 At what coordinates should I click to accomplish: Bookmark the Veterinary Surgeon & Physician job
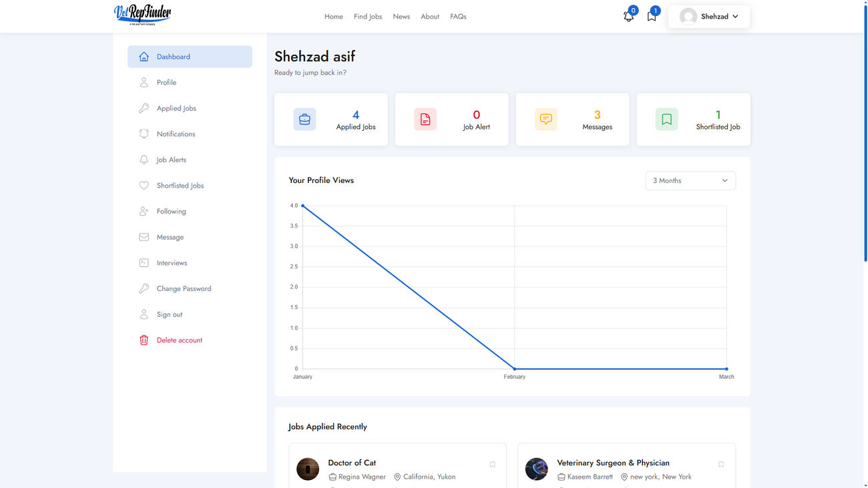tap(721, 465)
